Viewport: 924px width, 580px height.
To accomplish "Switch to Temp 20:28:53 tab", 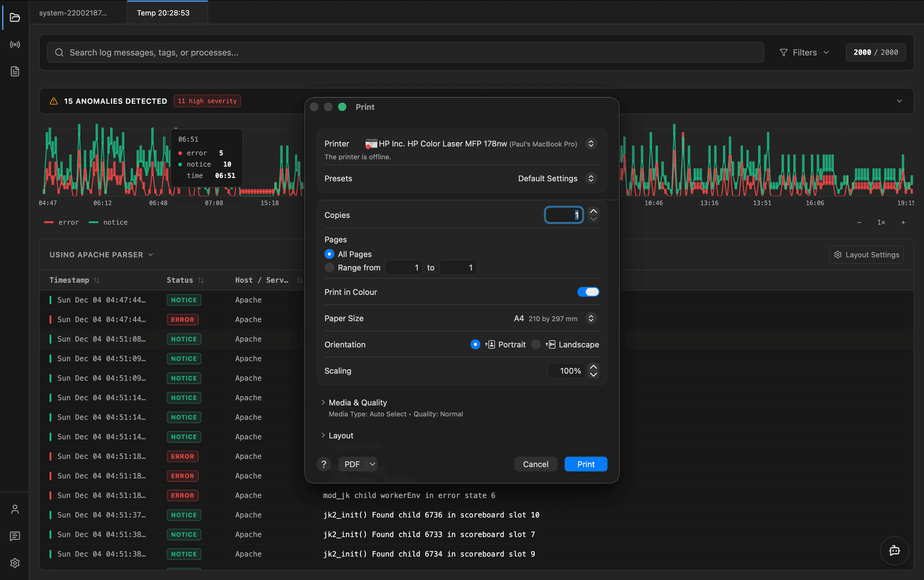I will pos(167,13).
